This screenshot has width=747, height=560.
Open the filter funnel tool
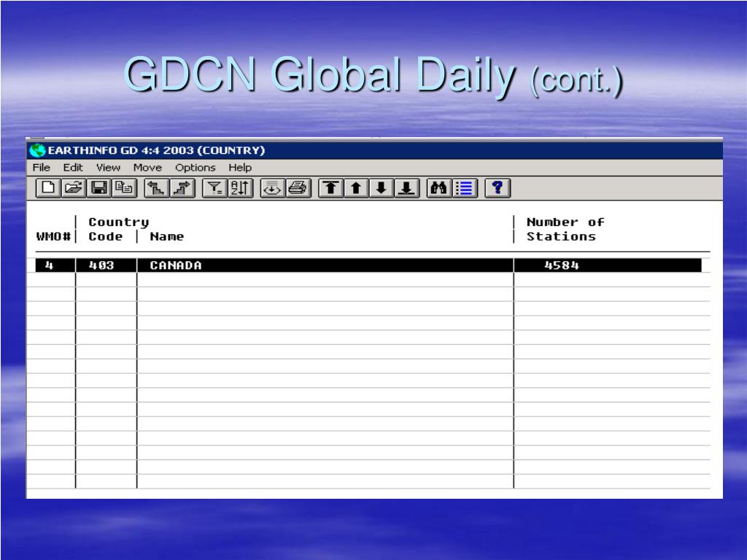pos(214,187)
